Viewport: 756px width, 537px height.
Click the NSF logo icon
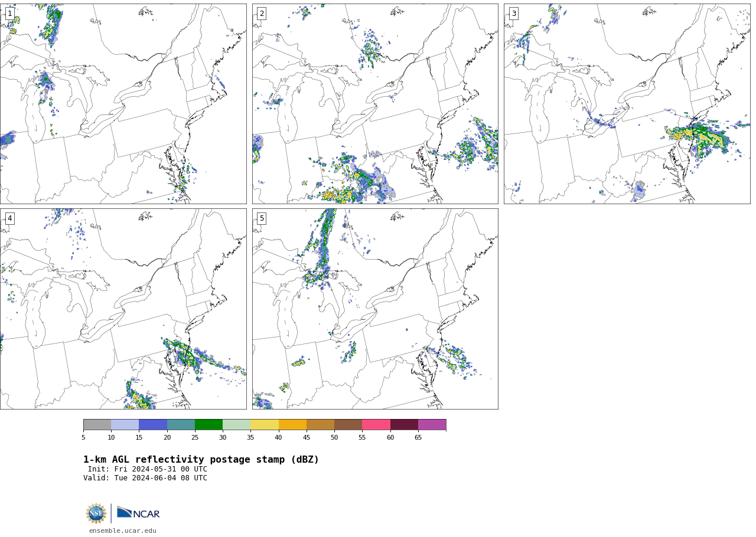[96, 513]
